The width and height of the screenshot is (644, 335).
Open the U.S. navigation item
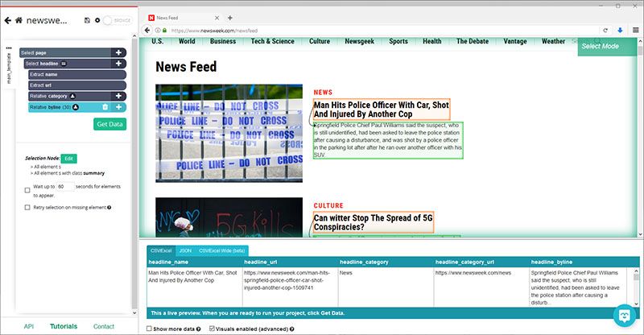click(158, 41)
